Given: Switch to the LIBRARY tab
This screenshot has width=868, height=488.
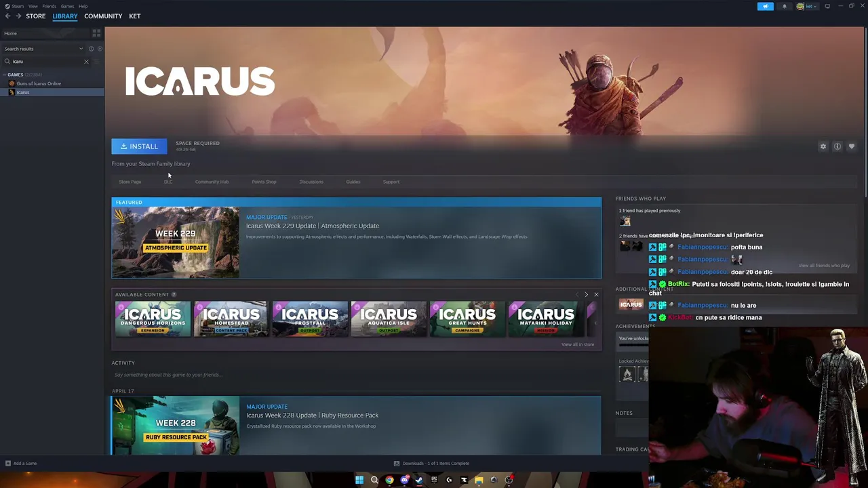Looking at the screenshot, I should pos(65,16).
